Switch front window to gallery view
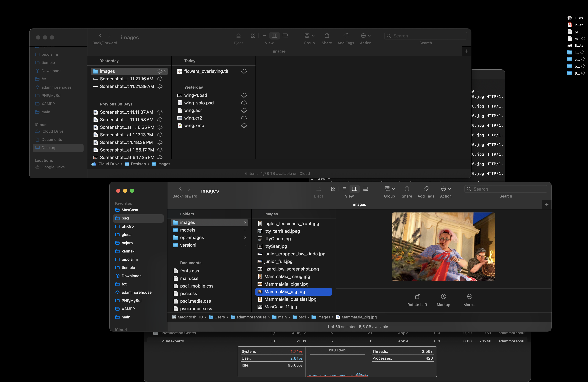This screenshot has width=588, height=382. pos(365,189)
